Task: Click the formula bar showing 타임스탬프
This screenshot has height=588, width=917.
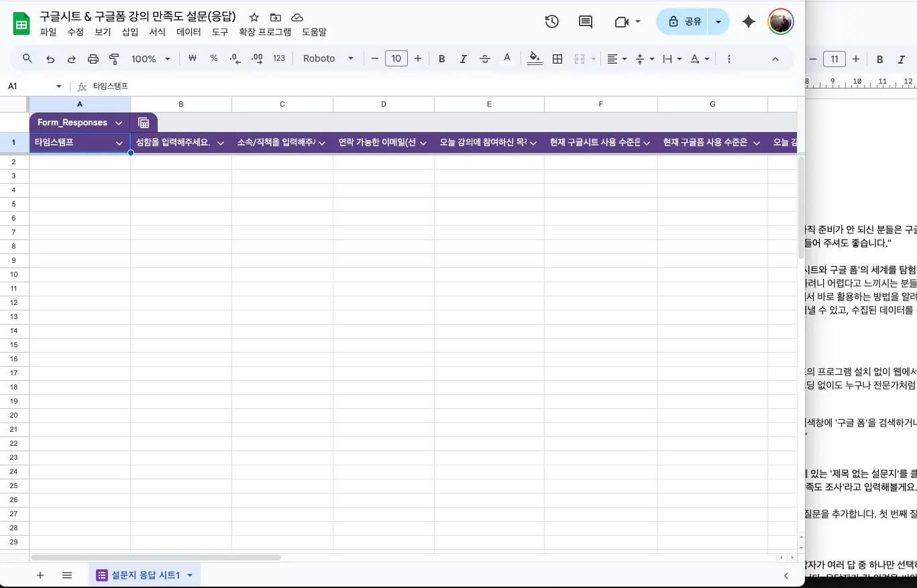Action: [x=443, y=86]
